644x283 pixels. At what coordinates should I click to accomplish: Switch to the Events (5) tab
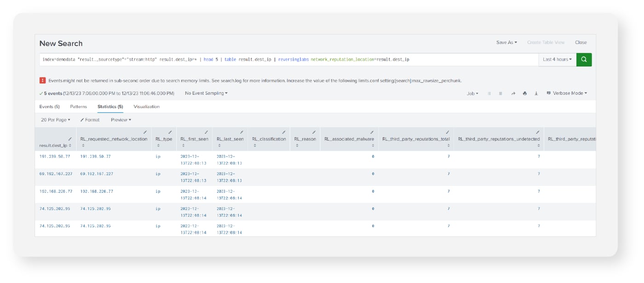click(50, 107)
